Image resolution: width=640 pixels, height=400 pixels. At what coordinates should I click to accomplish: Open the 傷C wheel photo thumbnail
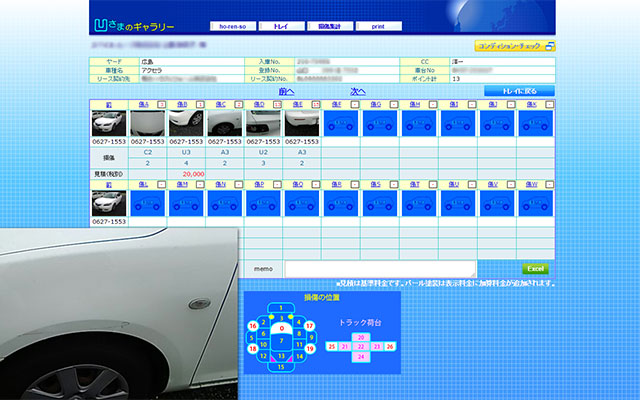point(224,123)
